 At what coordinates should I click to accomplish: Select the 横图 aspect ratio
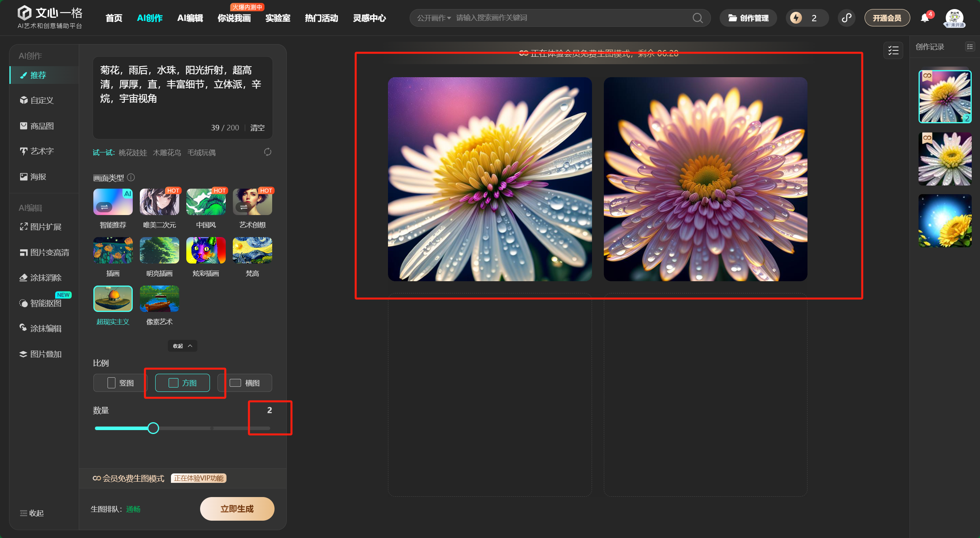pos(245,383)
